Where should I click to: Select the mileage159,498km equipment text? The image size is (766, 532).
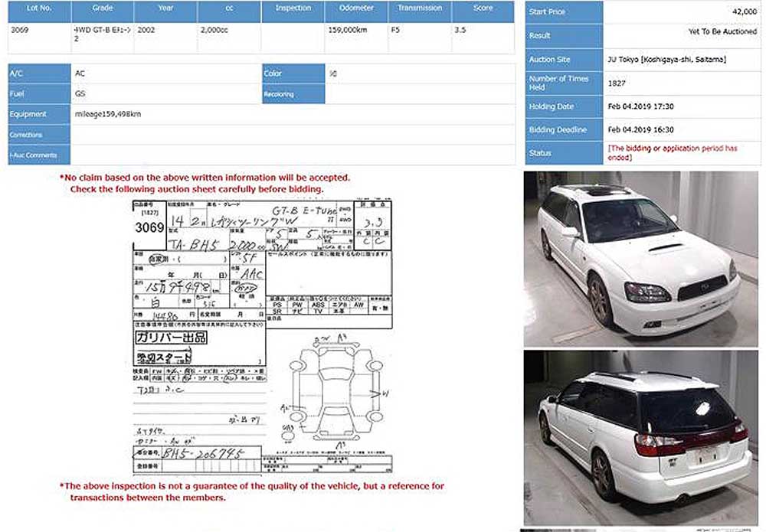pyautogui.click(x=108, y=114)
